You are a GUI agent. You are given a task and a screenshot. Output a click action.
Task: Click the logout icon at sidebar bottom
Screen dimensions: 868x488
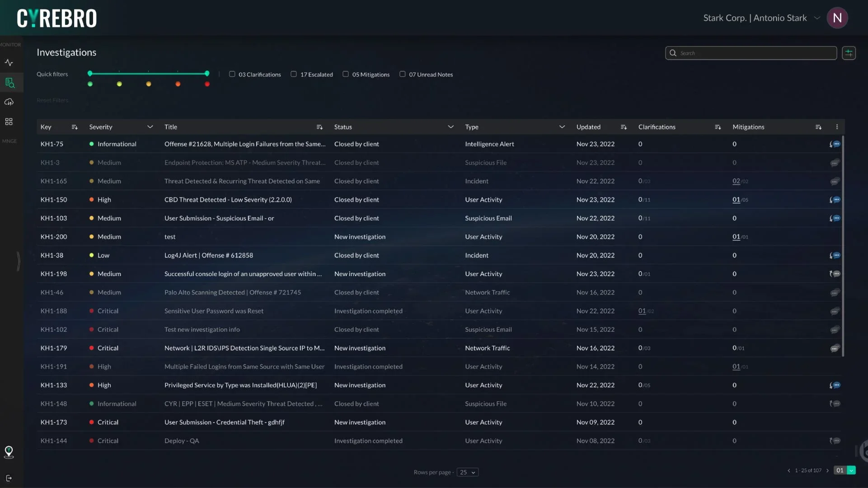[9, 478]
